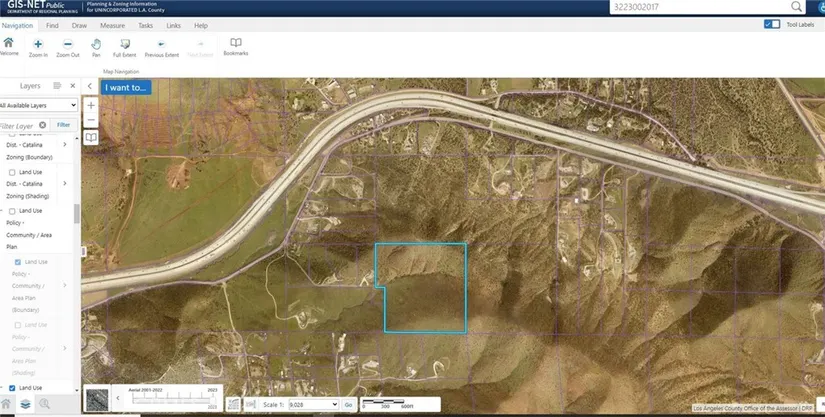Check Land Use Policy Community/Area Plan checkbox
The image size is (825, 417).
pos(12,211)
